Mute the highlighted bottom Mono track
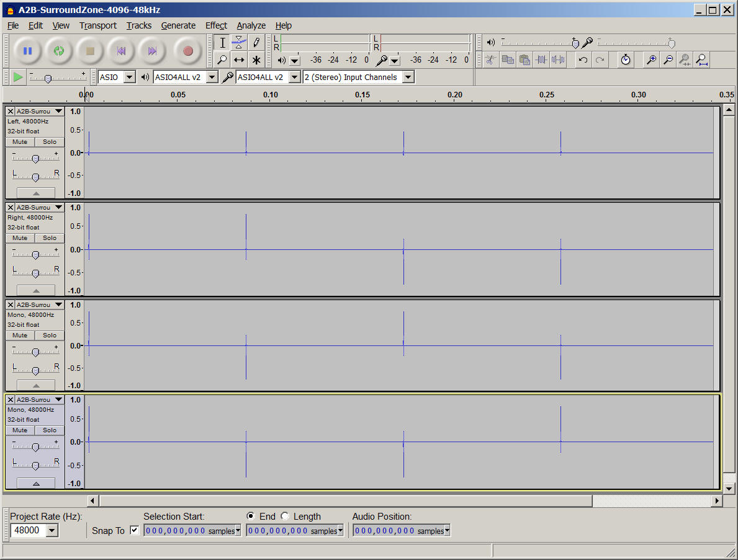Screen dimensions: 738x560 [x=20, y=430]
